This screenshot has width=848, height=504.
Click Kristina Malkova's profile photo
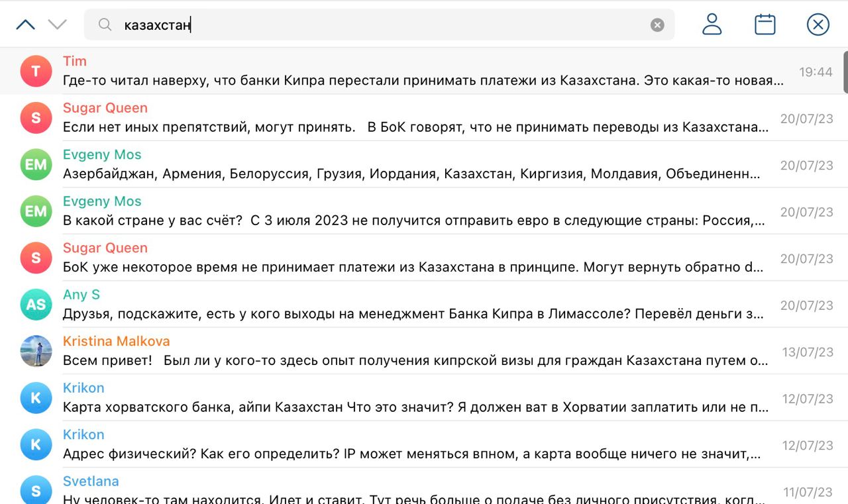click(x=36, y=351)
